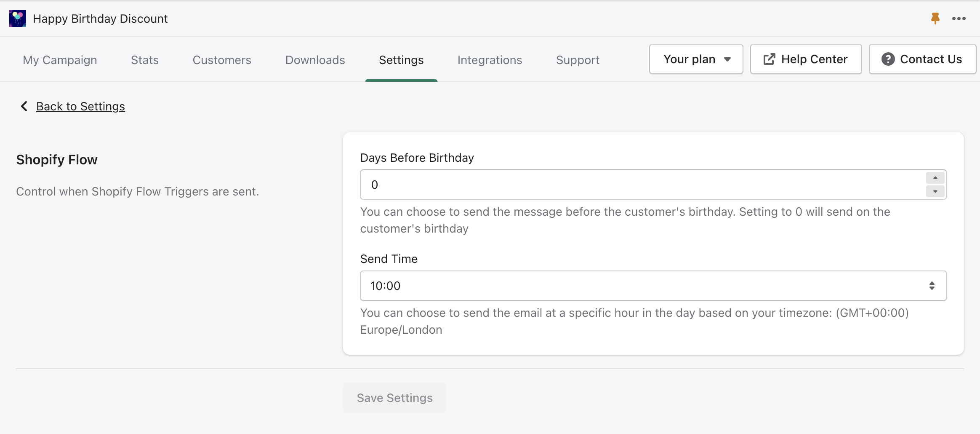This screenshot has width=980, height=434.
Task: Click the Happy Birthday Discount app logo
Action: click(18, 19)
